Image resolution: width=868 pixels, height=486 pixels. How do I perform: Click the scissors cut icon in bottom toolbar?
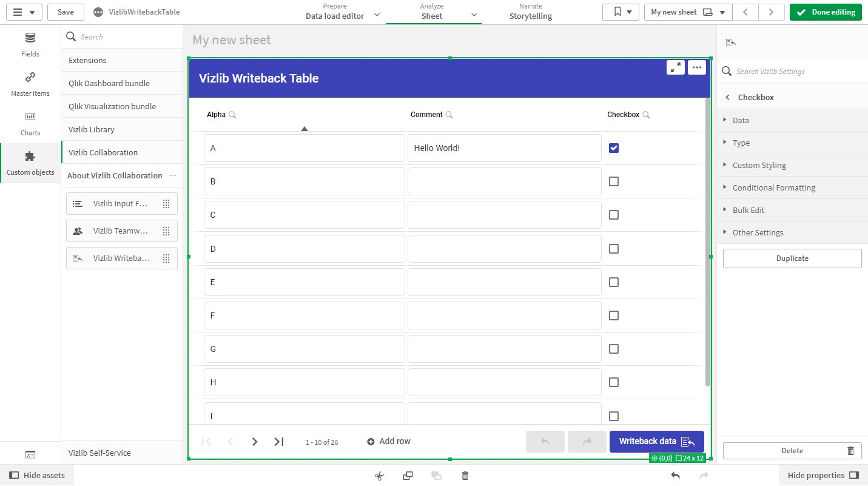(x=380, y=476)
